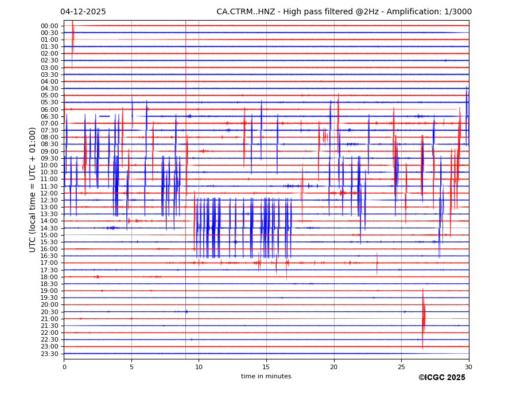Click the 23:30 time tick label

point(49,354)
